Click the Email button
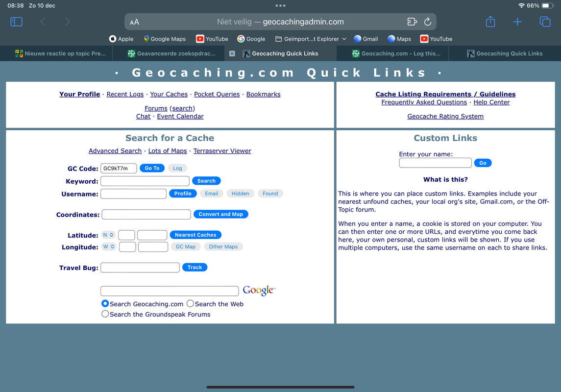This screenshot has width=561, height=392. (212, 194)
